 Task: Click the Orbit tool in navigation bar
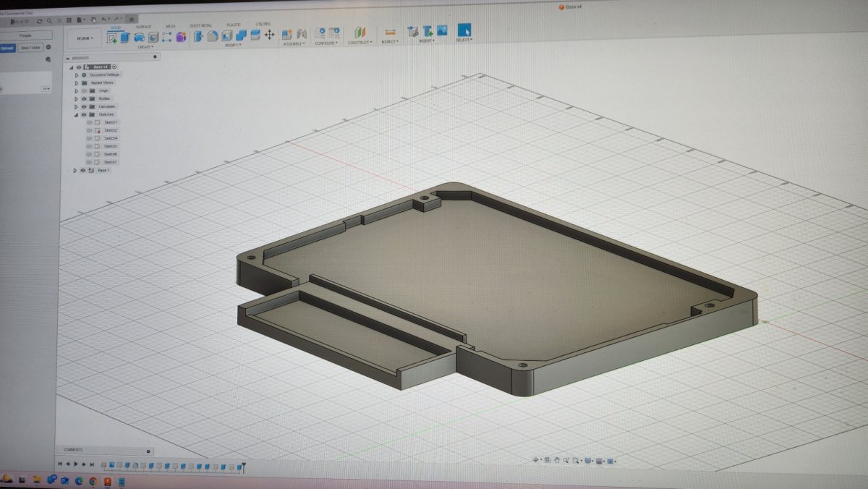[537, 460]
